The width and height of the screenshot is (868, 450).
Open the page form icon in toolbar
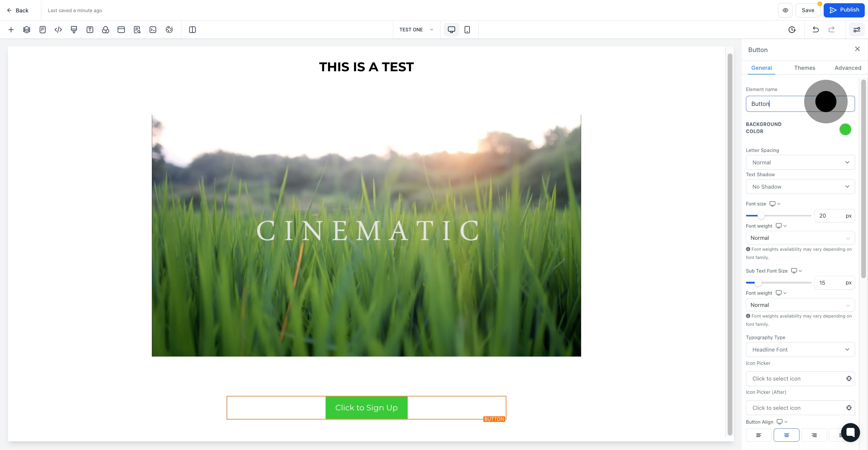pyautogui.click(x=43, y=30)
